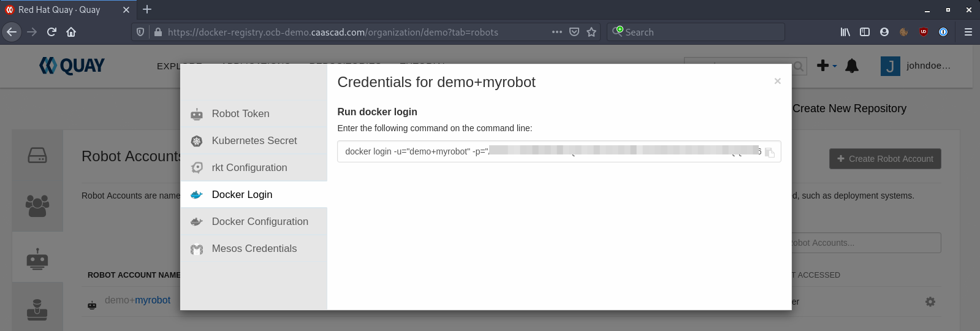Open the Docker Configuration tab

point(254,221)
